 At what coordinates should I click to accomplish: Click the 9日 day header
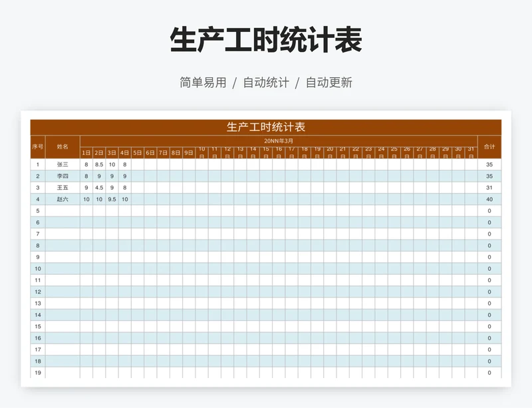point(189,153)
